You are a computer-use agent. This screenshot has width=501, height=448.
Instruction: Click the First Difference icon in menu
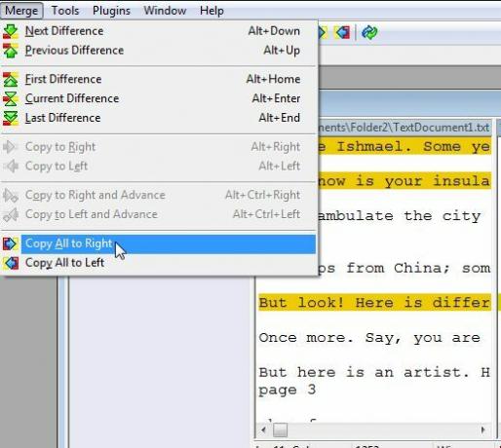pos(11,79)
